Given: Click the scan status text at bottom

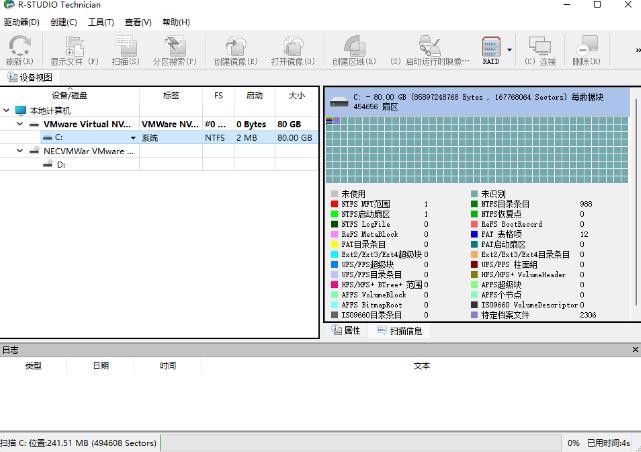Looking at the screenshot, I should tap(78, 443).
